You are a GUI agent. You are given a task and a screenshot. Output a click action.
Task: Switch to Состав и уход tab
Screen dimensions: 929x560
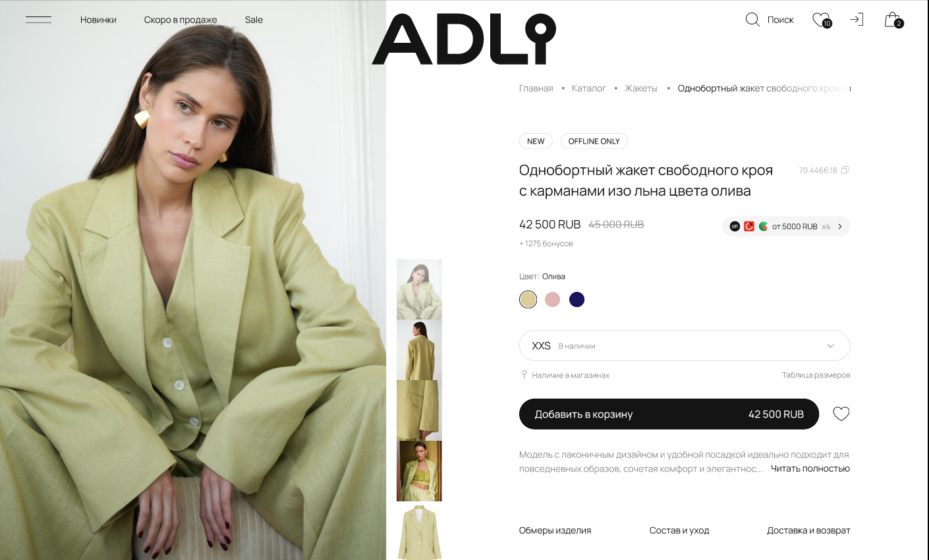click(679, 530)
